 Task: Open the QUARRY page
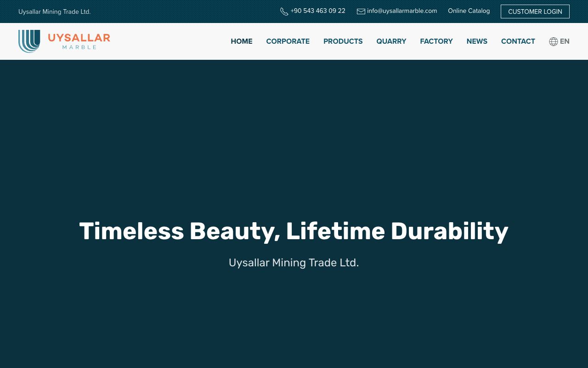pyautogui.click(x=391, y=41)
